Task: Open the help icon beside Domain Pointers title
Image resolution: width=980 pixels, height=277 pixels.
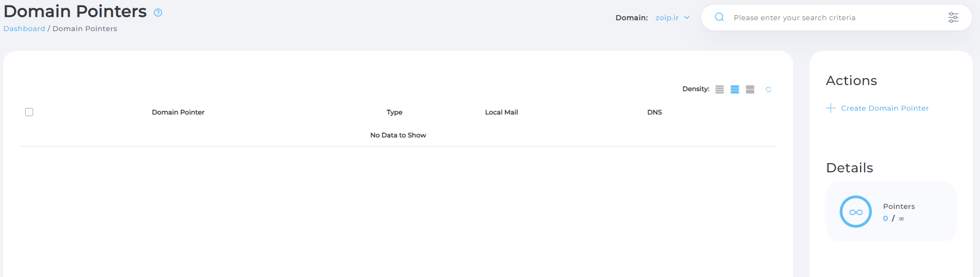Action: click(x=158, y=13)
